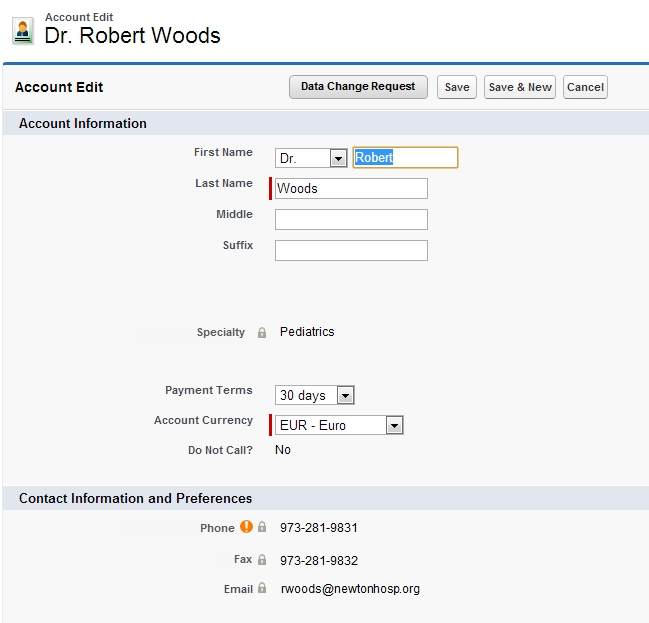This screenshot has height=623, width=649.
Task: Click the orange warning icon beside Phone
Action: pyautogui.click(x=246, y=527)
